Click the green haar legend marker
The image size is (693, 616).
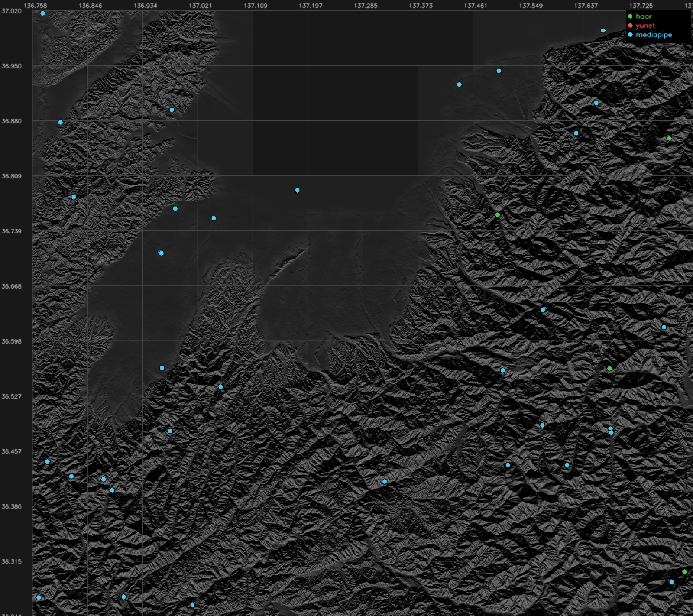coord(630,16)
